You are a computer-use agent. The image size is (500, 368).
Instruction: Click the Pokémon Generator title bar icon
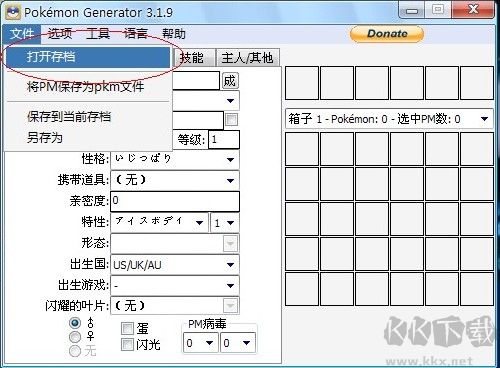tap(13, 13)
